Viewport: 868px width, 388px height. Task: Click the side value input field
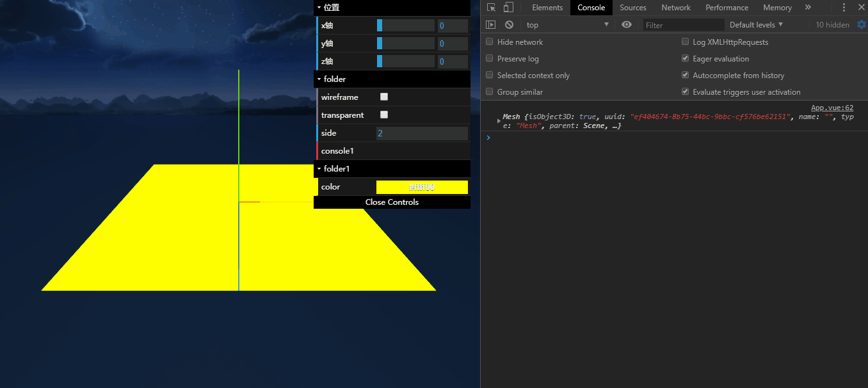pos(421,133)
